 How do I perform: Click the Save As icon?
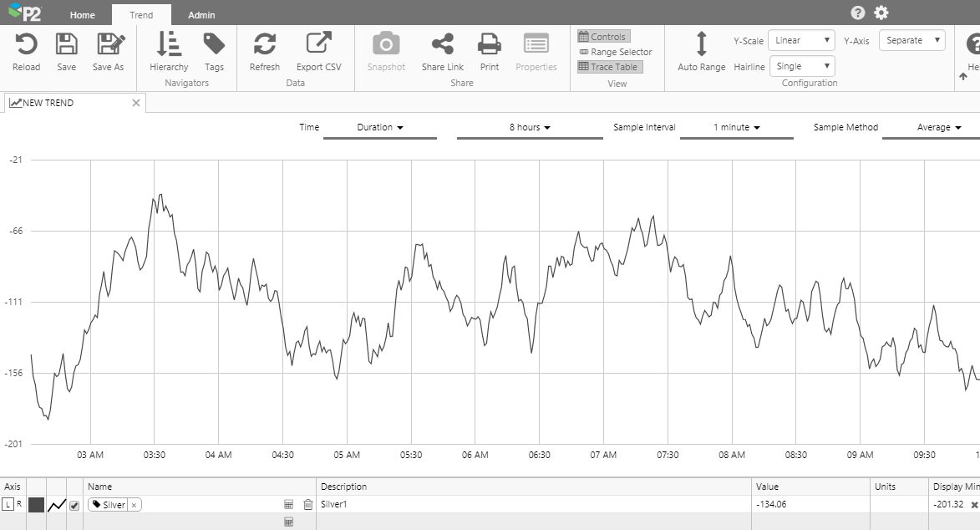tap(110, 44)
